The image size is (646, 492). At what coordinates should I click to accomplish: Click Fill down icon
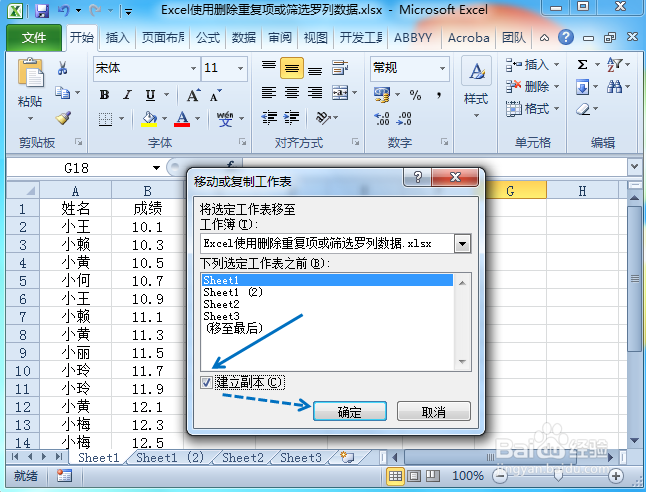point(582,87)
